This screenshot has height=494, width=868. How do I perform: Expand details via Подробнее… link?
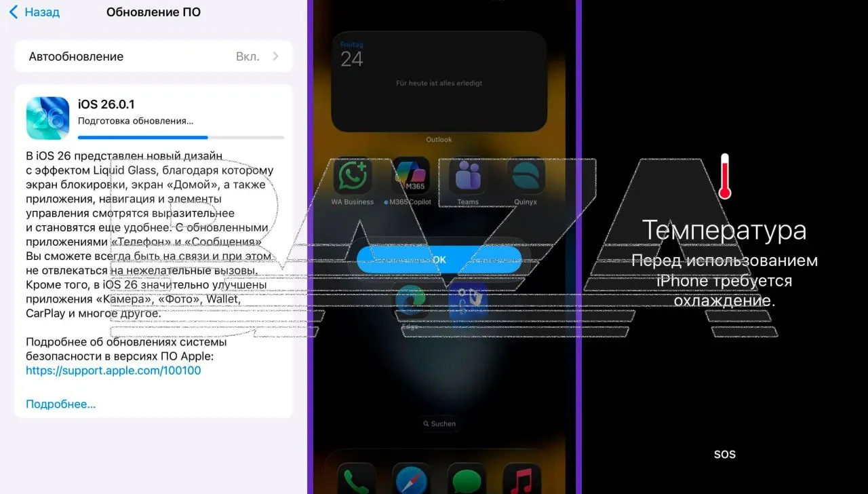coord(61,404)
